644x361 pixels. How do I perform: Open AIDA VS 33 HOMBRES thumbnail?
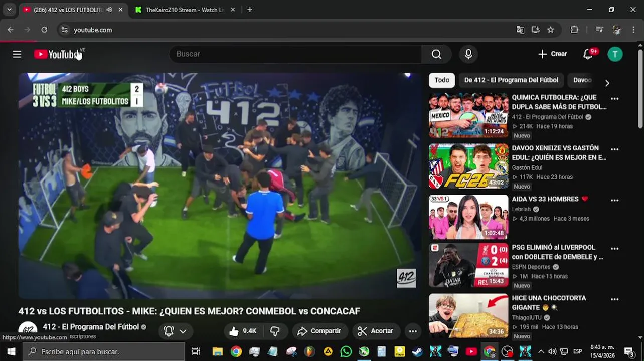pyautogui.click(x=468, y=217)
